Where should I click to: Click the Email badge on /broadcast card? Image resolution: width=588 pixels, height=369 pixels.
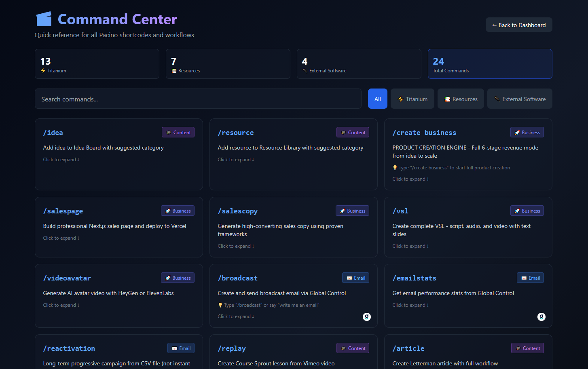click(355, 278)
